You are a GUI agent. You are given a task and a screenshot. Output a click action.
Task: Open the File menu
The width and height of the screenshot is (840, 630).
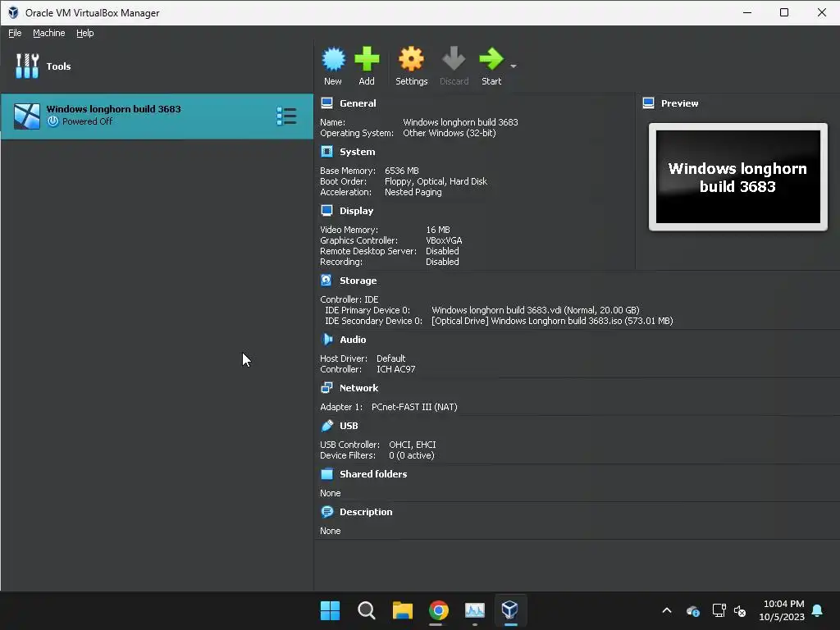point(15,33)
